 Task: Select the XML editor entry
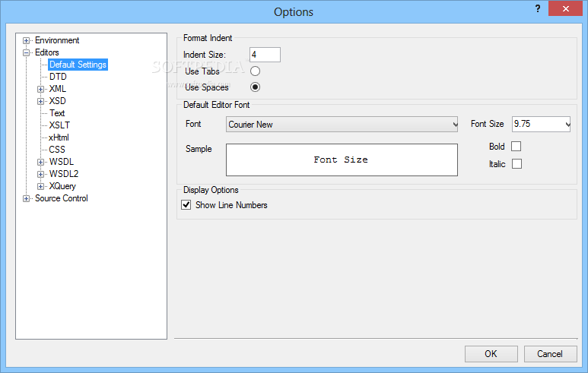57,89
